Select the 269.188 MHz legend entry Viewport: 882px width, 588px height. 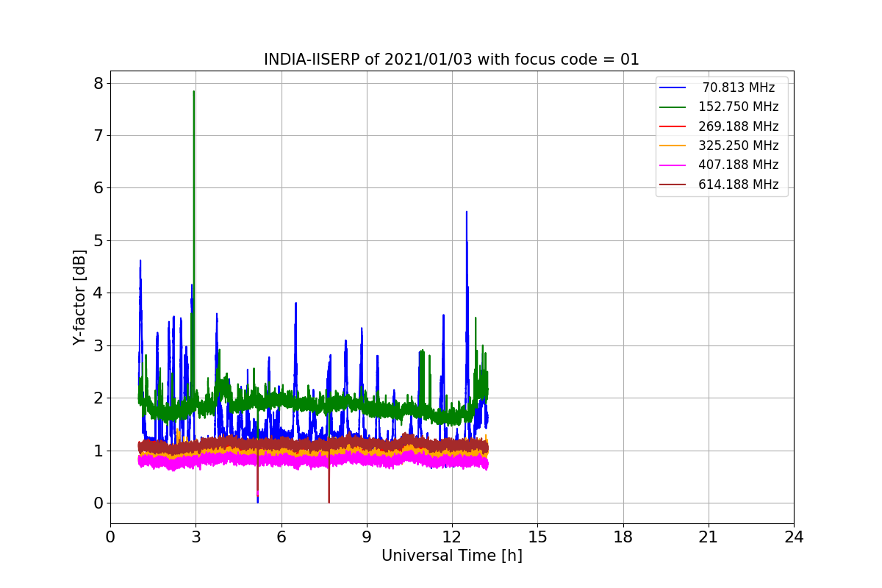(719, 126)
